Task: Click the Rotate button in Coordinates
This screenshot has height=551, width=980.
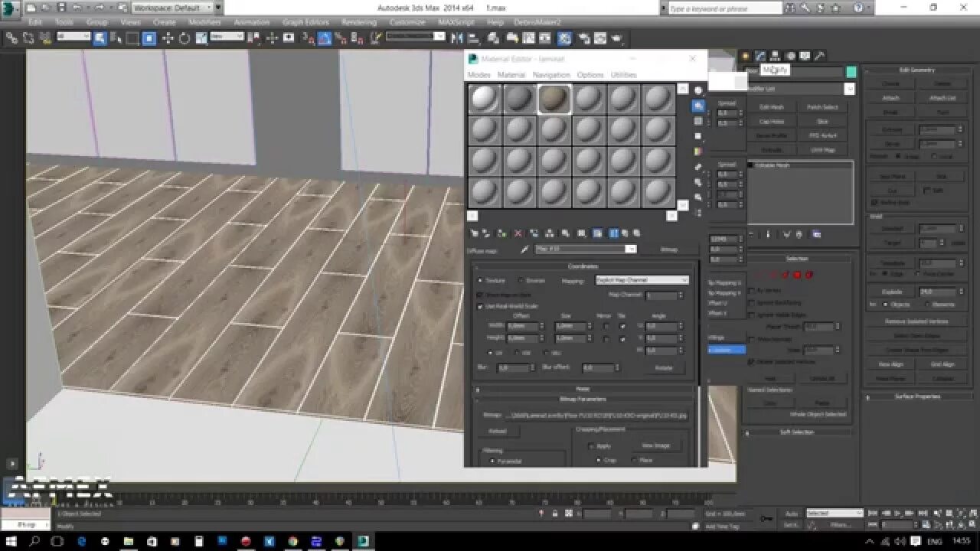Action: [663, 368]
